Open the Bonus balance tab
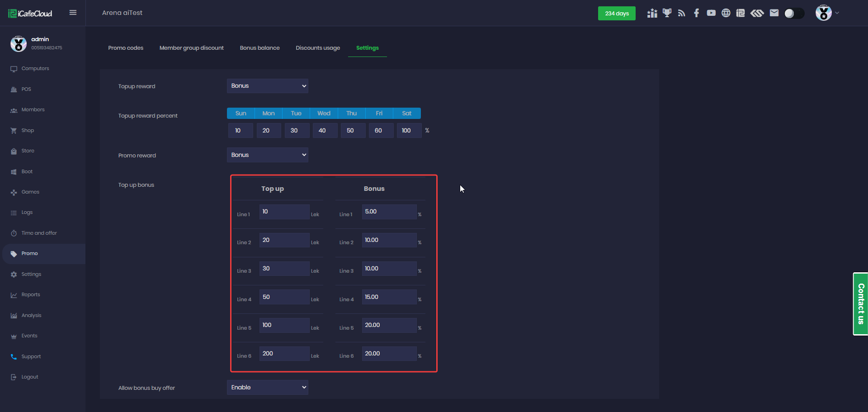The image size is (868, 412). (259, 48)
